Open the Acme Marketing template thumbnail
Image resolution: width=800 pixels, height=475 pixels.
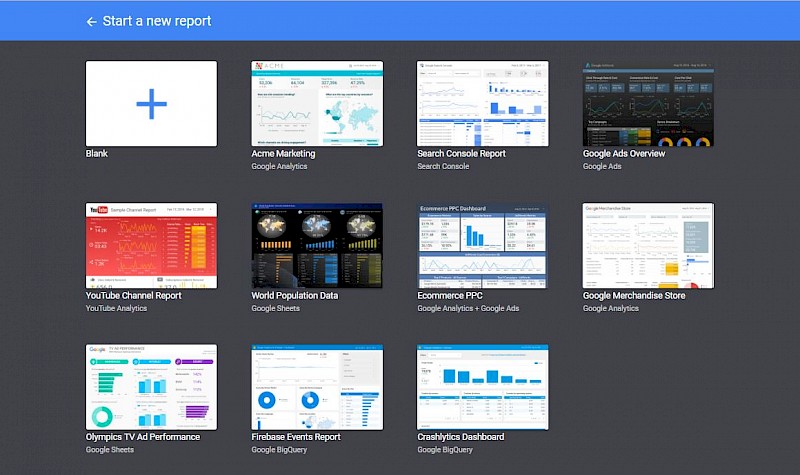[x=317, y=104]
